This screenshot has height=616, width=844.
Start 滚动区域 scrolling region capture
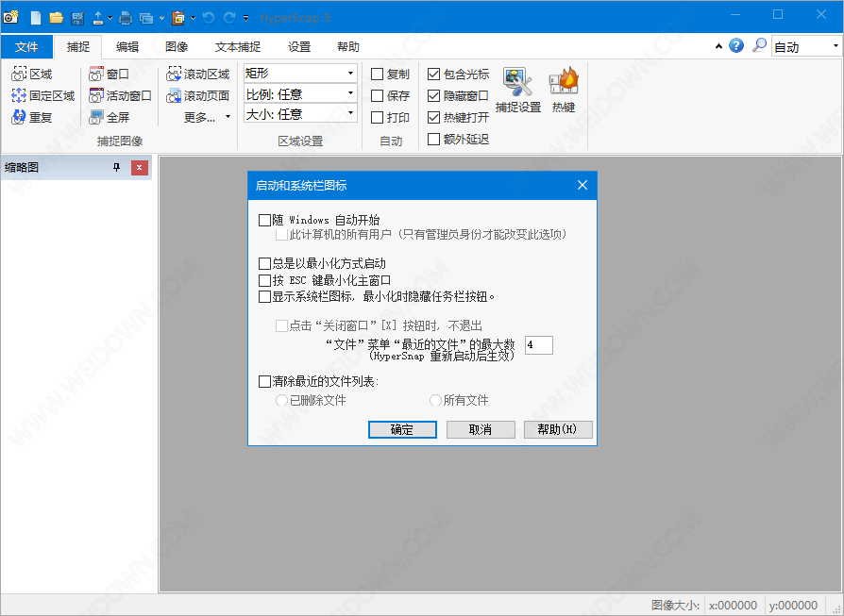(x=198, y=75)
